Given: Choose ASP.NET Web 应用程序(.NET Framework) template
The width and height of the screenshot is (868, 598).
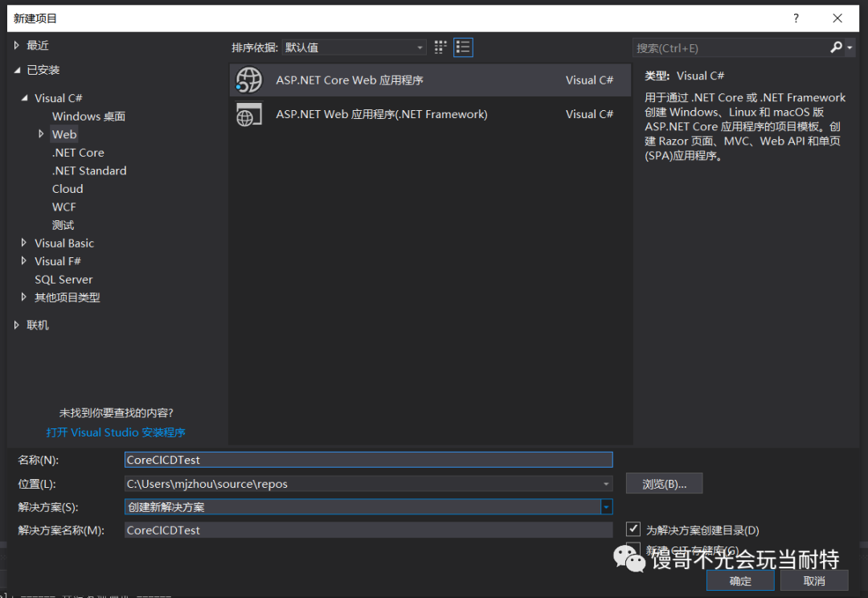Looking at the screenshot, I should click(x=430, y=114).
